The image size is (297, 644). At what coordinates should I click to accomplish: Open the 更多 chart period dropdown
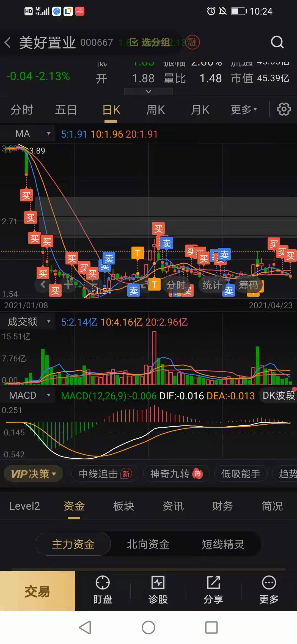244,110
